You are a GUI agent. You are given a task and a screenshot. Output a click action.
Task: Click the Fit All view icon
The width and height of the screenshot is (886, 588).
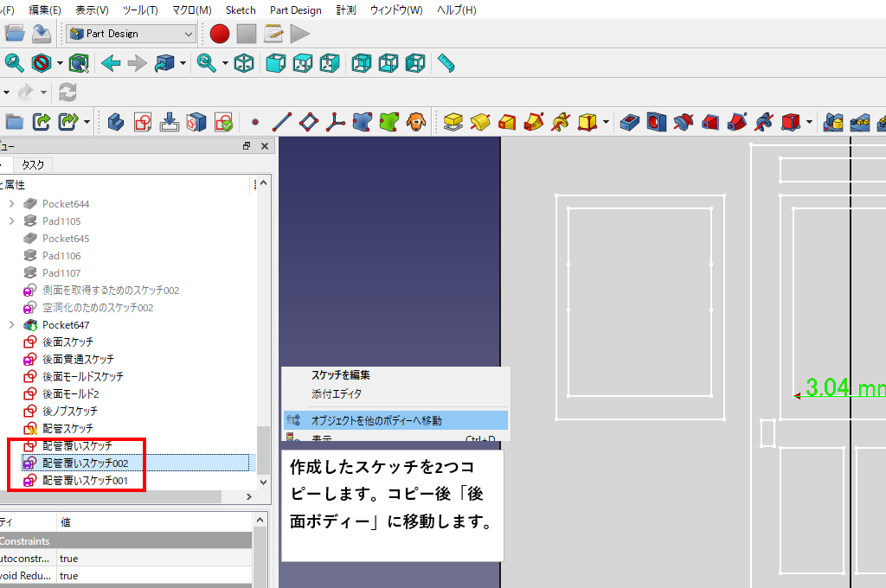tap(15, 63)
